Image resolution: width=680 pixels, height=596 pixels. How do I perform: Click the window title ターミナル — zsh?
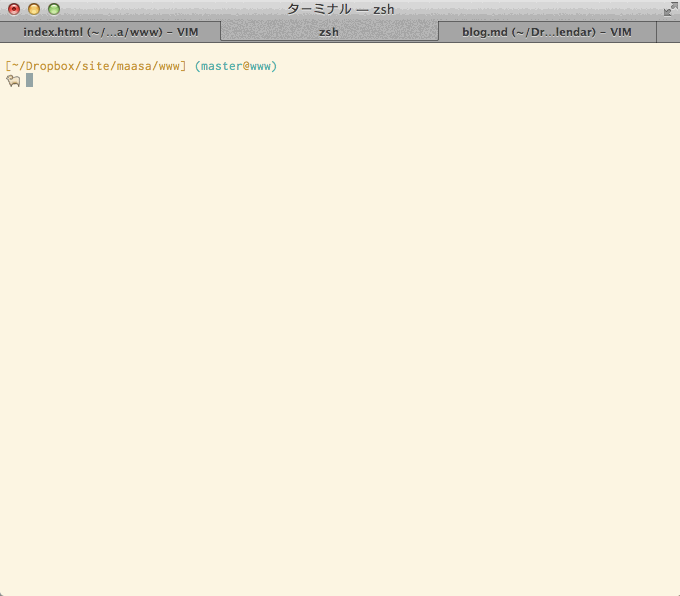tap(340, 9)
